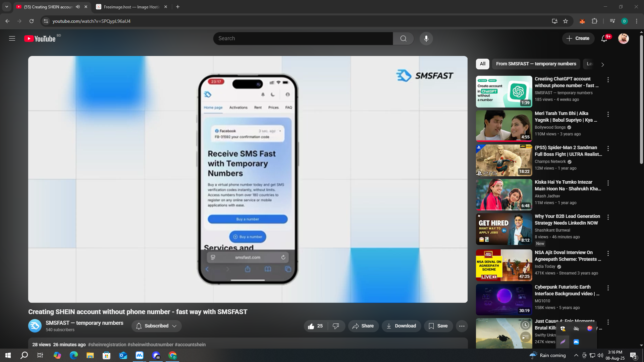Screen dimensions: 644x362
Task: Close the Freeimage.host tab
Action: 165,7
